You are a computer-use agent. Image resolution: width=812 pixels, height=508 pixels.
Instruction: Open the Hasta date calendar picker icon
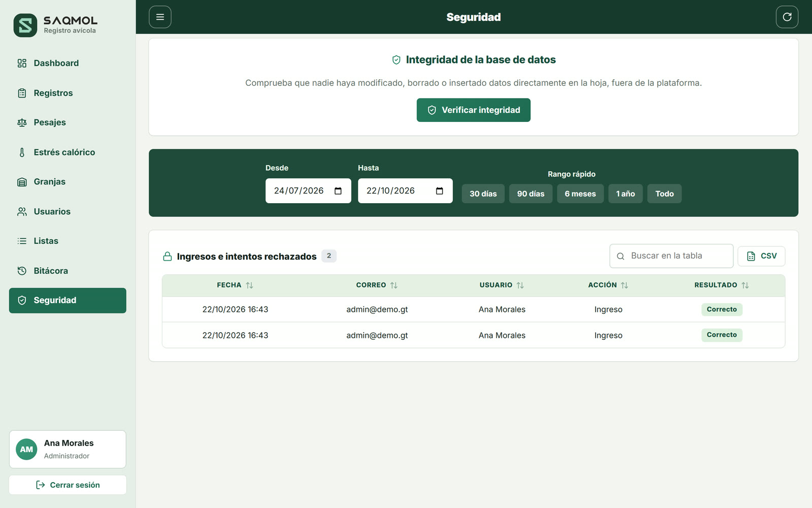(439, 191)
